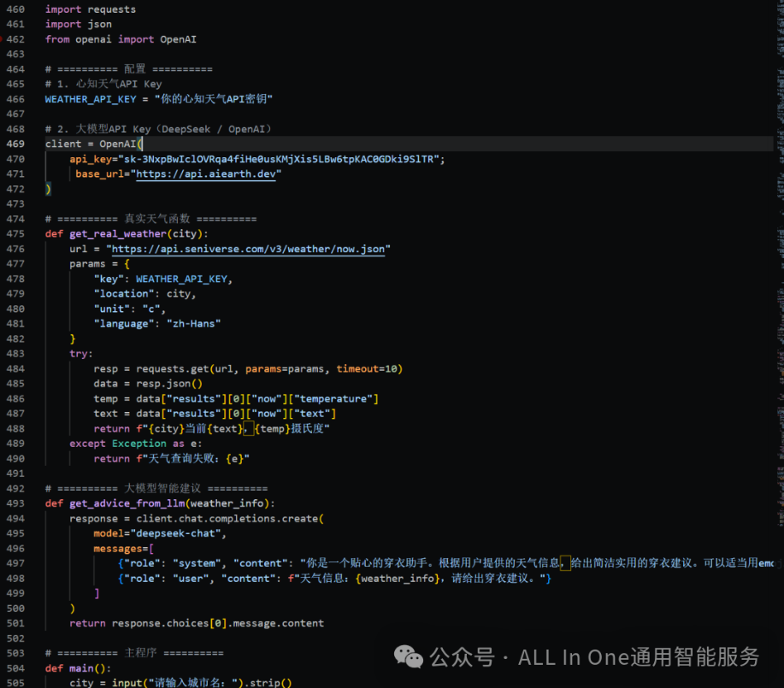The image size is (784, 688).
Task: Click the "你的心知天气API密钥" string value
Action: pos(214,99)
